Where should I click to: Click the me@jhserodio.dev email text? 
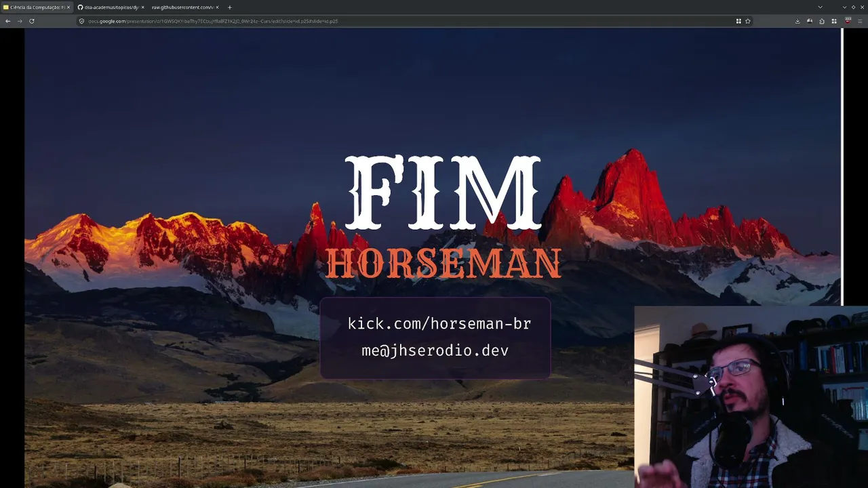(435, 350)
